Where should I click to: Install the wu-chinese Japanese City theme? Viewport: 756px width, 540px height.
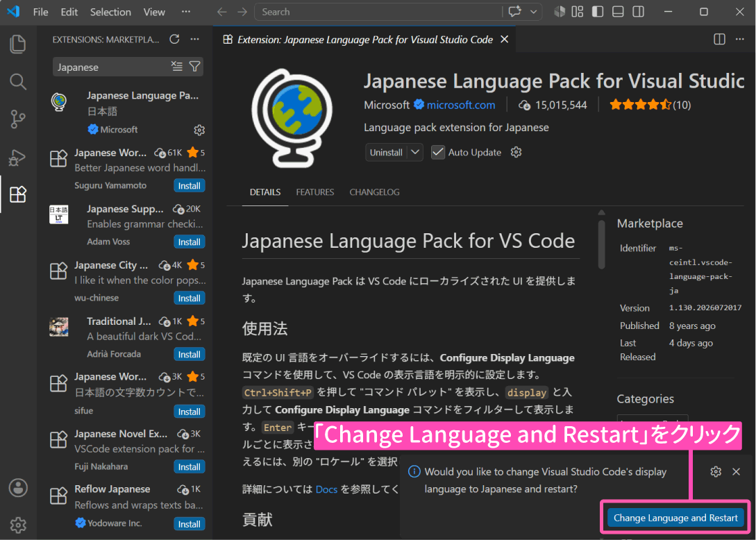(189, 298)
